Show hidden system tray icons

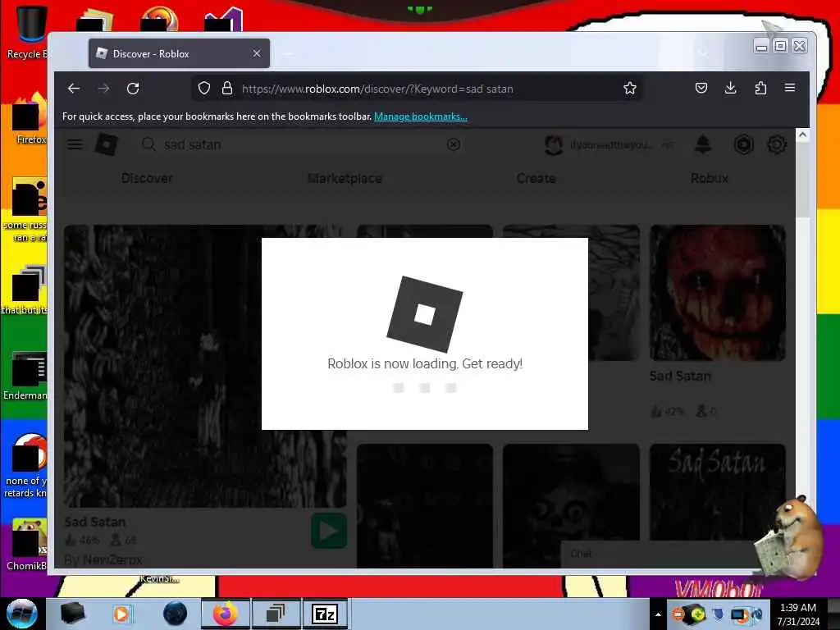(x=659, y=614)
